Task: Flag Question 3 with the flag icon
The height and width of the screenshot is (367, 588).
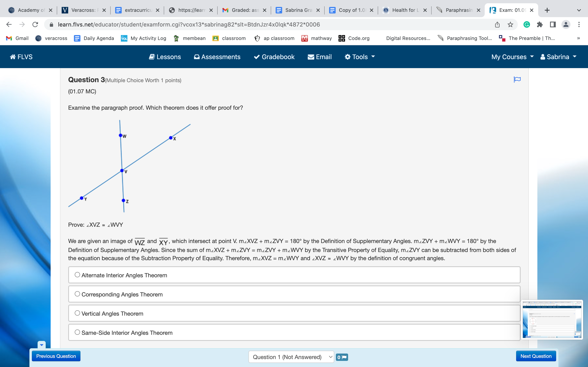Action: pyautogui.click(x=517, y=80)
